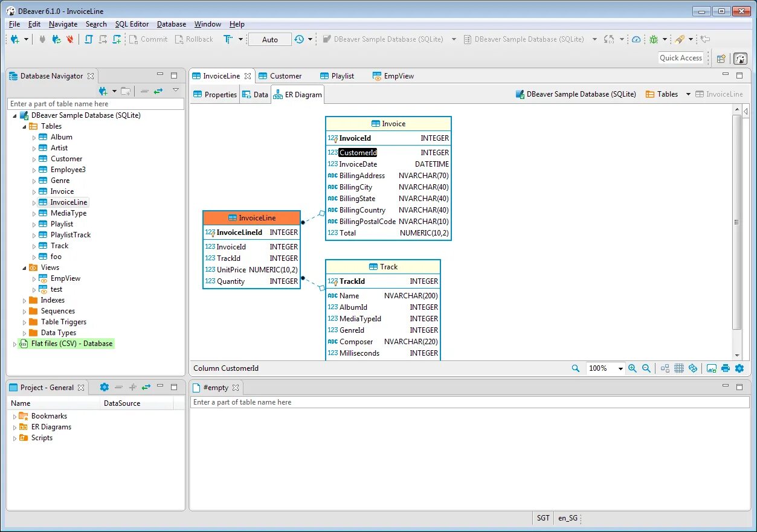Click New Connection icon in Database Navigator
The height and width of the screenshot is (532, 757).
(103, 91)
